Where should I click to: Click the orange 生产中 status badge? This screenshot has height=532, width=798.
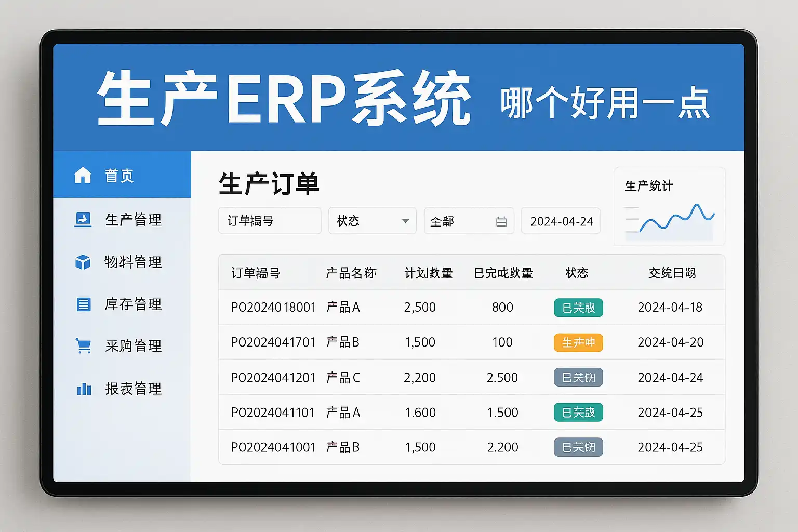[x=578, y=342]
